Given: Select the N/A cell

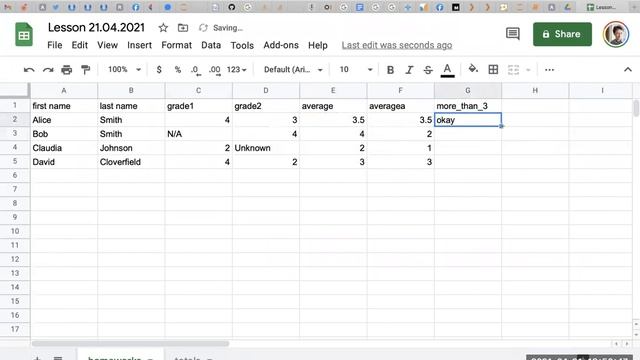Looking at the screenshot, I should (x=198, y=134).
